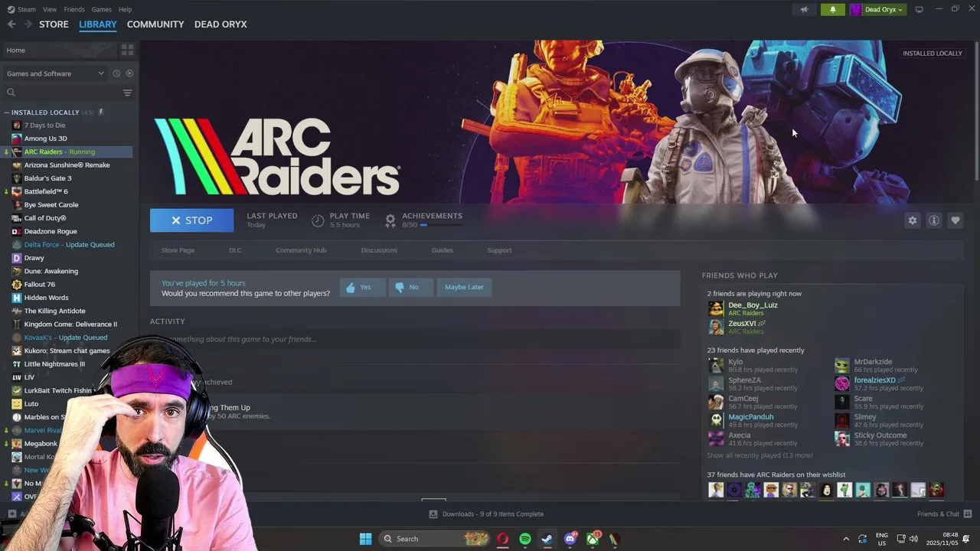Open the Downloads status at the bottom

pos(485,514)
